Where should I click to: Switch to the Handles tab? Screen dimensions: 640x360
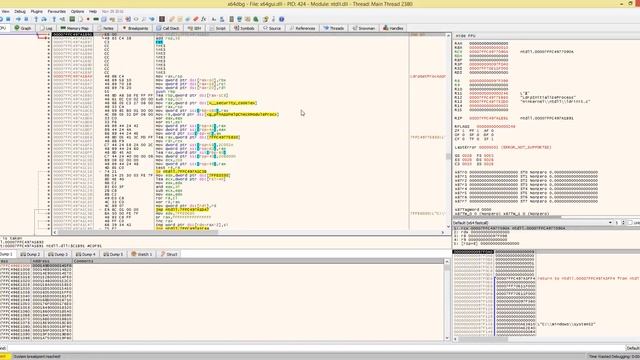point(393,28)
